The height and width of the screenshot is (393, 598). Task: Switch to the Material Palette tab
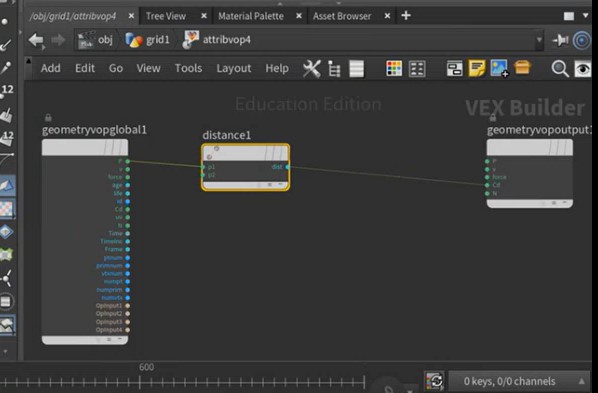point(251,16)
